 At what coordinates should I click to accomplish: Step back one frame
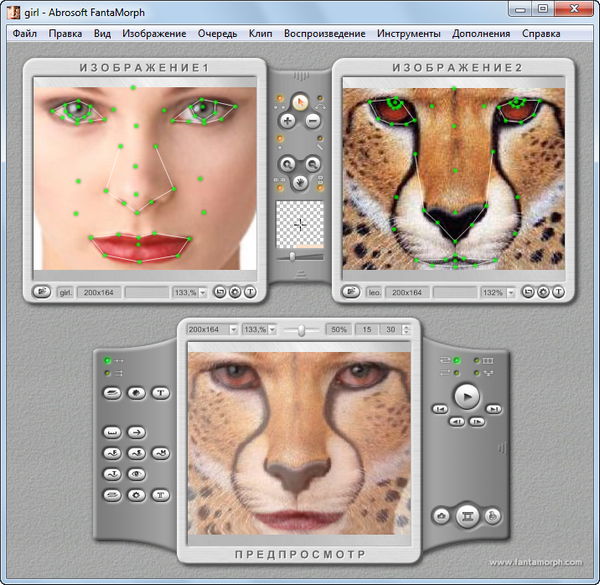click(456, 422)
